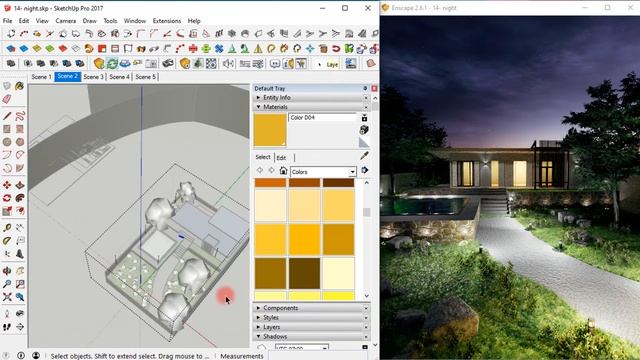Open the materials Details arrow menu
The height and width of the screenshot is (360, 640).
click(364, 170)
